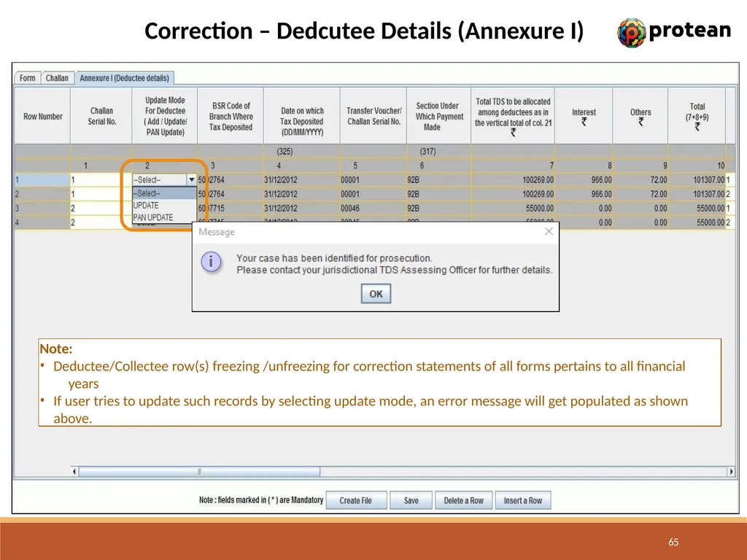Select row number 3 cell
Image resolution: width=747 pixels, height=560 pixels.
(x=42, y=208)
